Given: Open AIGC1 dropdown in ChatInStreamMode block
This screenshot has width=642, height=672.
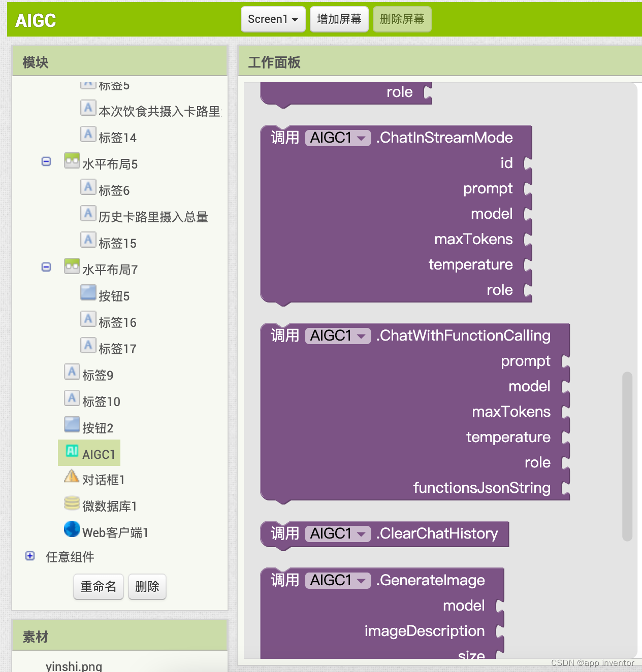Looking at the screenshot, I should 338,138.
